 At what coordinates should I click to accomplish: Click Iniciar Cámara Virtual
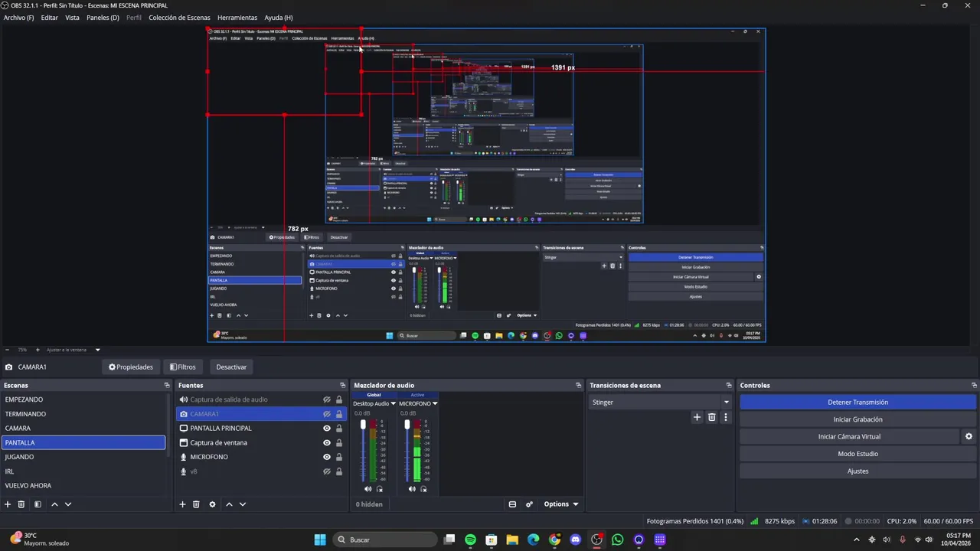point(849,436)
